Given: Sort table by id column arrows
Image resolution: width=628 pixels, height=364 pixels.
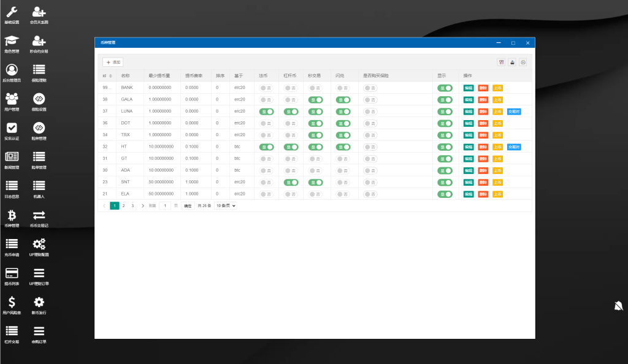Looking at the screenshot, I should (x=110, y=75).
